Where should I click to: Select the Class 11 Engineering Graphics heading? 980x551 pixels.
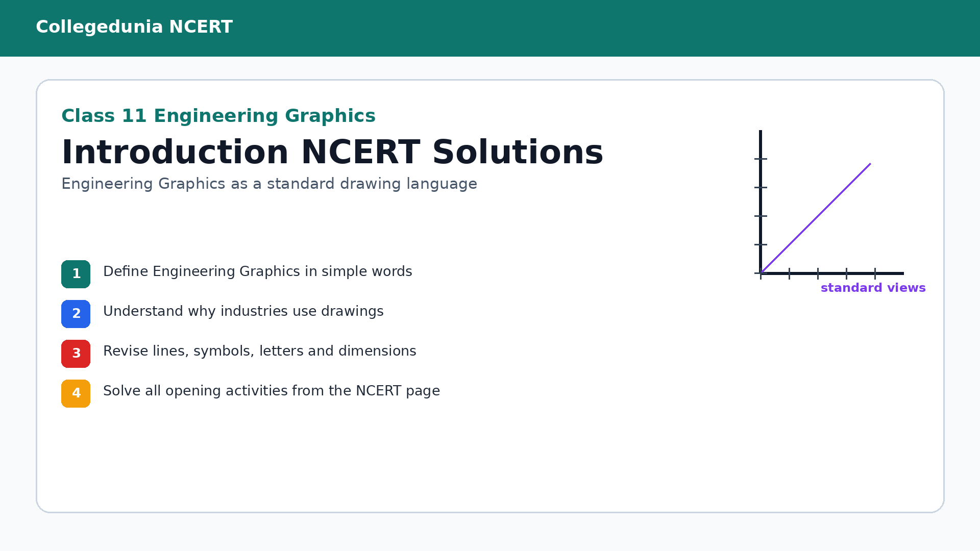[218, 116]
